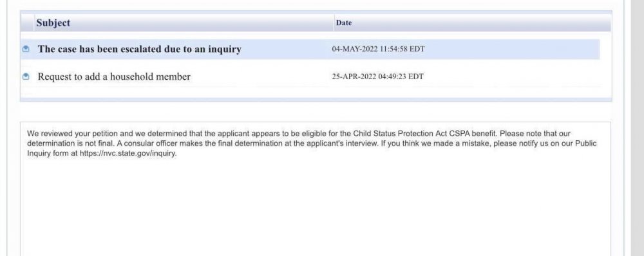Open 'Request to add a household member' message
The height and width of the screenshot is (256, 644).
click(114, 77)
